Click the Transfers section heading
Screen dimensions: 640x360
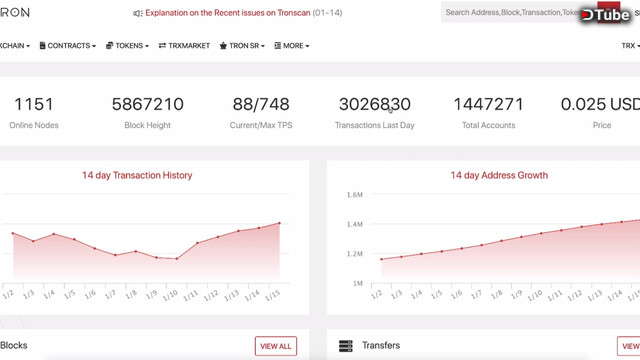point(381,345)
